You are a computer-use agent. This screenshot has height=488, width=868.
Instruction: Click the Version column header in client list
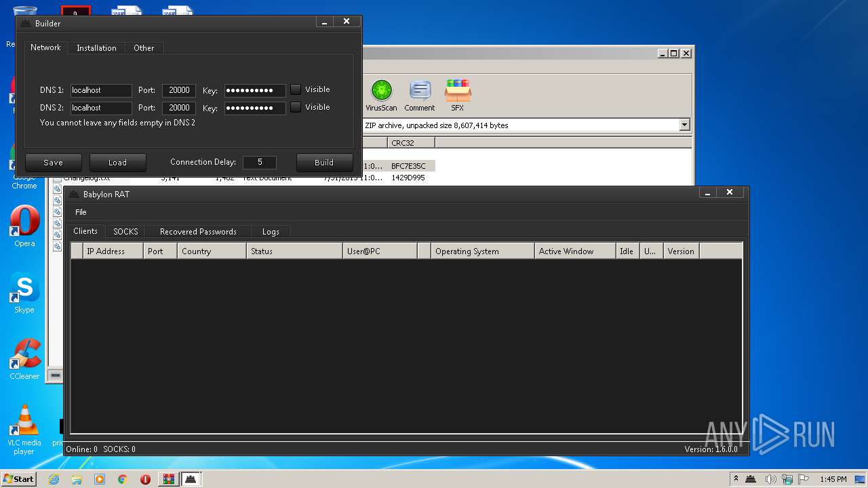tap(681, 251)
